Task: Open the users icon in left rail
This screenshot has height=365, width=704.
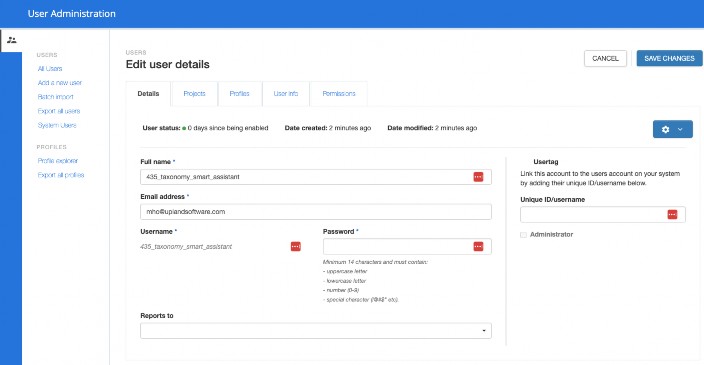Action: 12,40
